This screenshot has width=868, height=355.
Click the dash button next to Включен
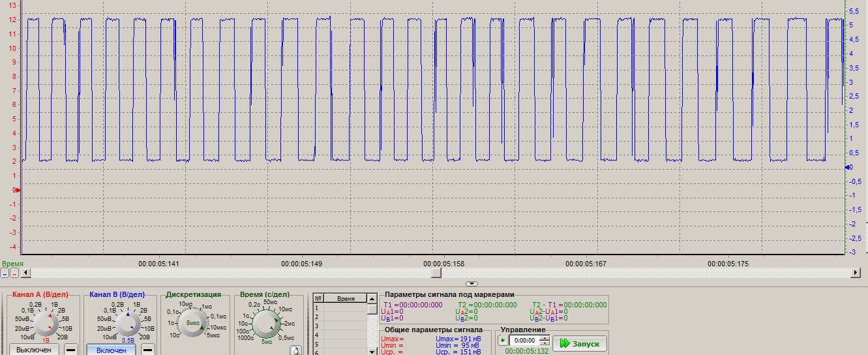[149, 350]
